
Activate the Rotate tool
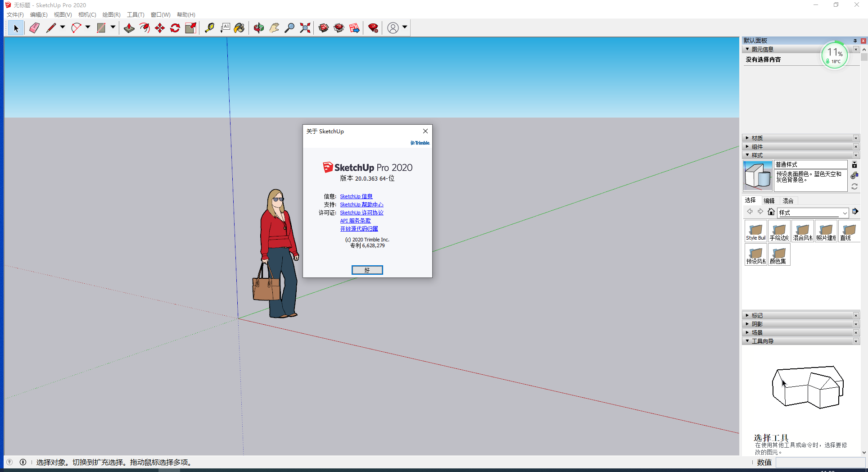coord(175,28)
